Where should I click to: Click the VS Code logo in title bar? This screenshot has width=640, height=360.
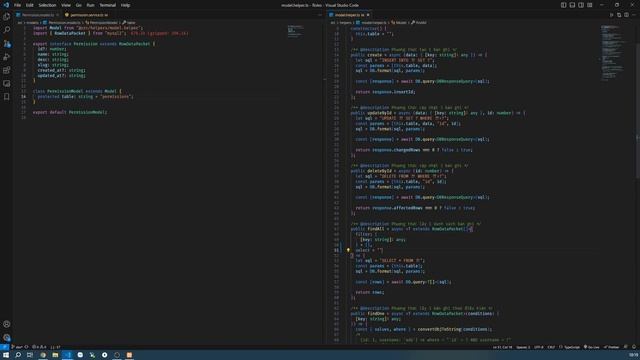click(6, 5)
